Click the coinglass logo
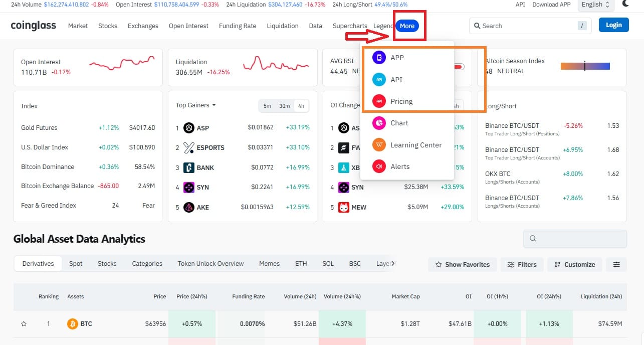644x345 pixels. click(x=34, y=26)
